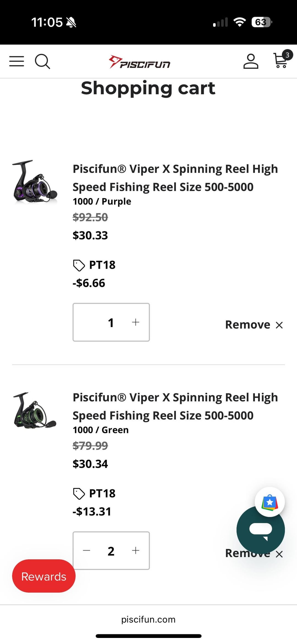
Task: Open the Rewards program button
Action: tap(44, 576)
